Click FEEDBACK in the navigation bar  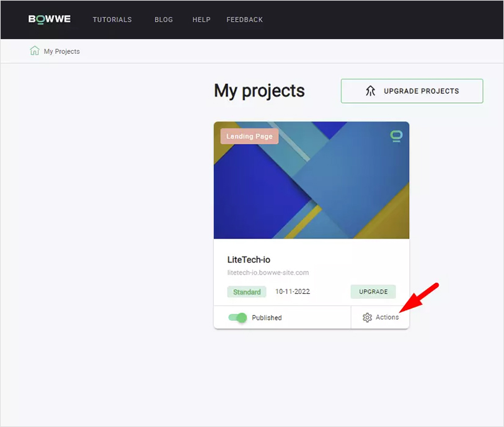tap(244, 19)
